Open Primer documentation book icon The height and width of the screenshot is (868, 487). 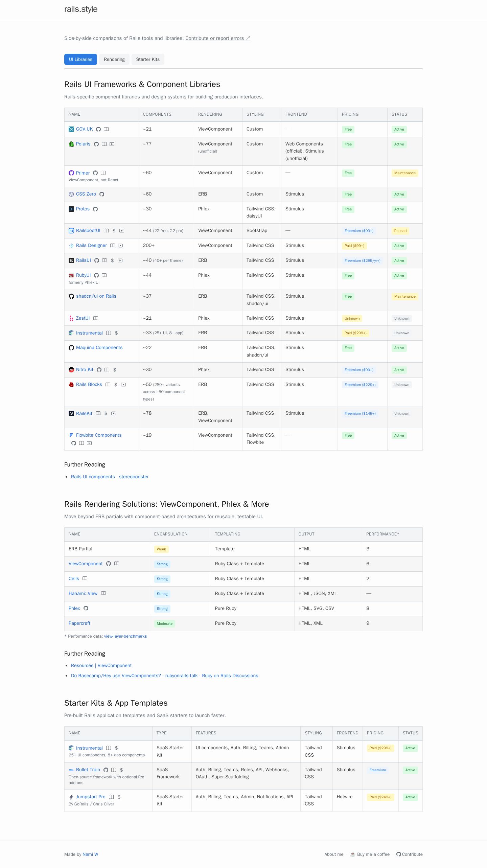click(x=103, y=173)
